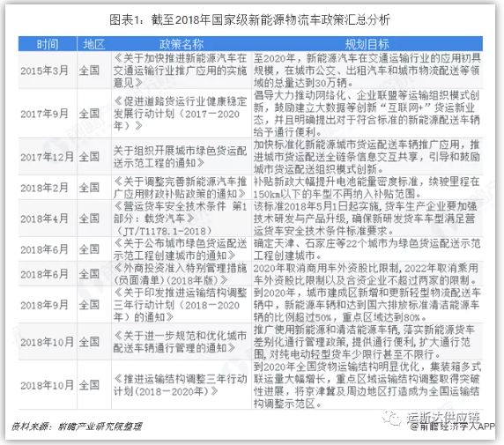
Task: Click target text about 150km 续驶里程
Action: (x=367, y=188)
